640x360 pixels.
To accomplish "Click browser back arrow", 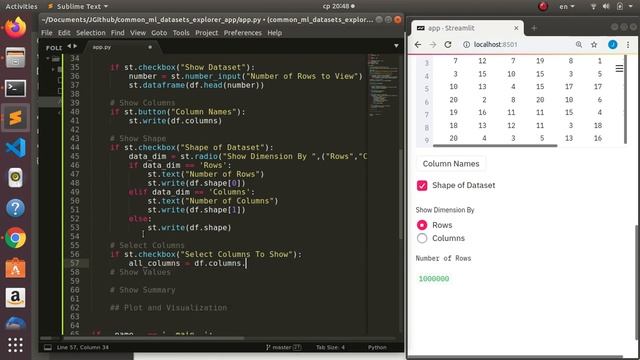I will [418, 44].
